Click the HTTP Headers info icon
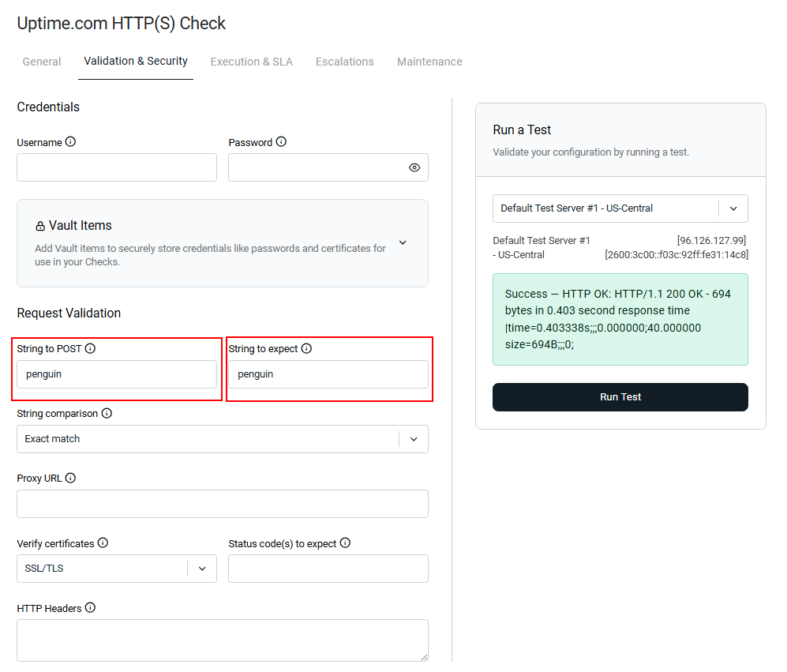This screenshot has width=787, height=672. pyautogui.click(x=90, y=608)
